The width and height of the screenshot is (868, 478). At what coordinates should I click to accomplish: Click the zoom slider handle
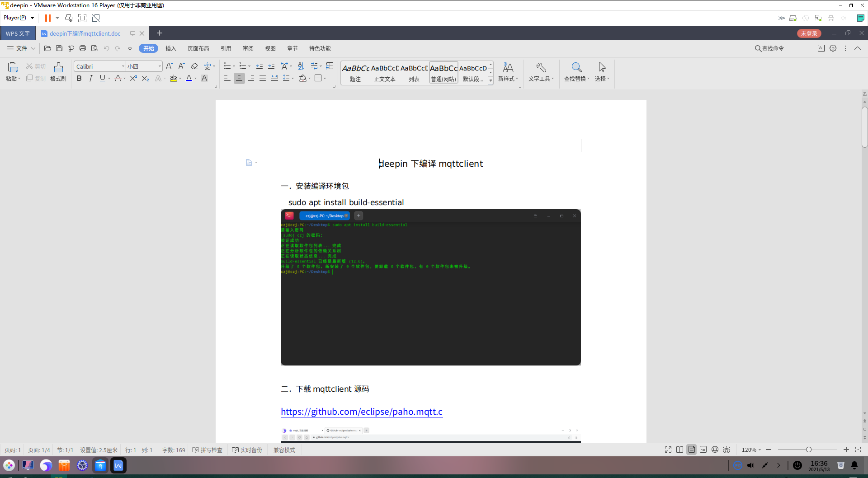[x=809, y=450]
